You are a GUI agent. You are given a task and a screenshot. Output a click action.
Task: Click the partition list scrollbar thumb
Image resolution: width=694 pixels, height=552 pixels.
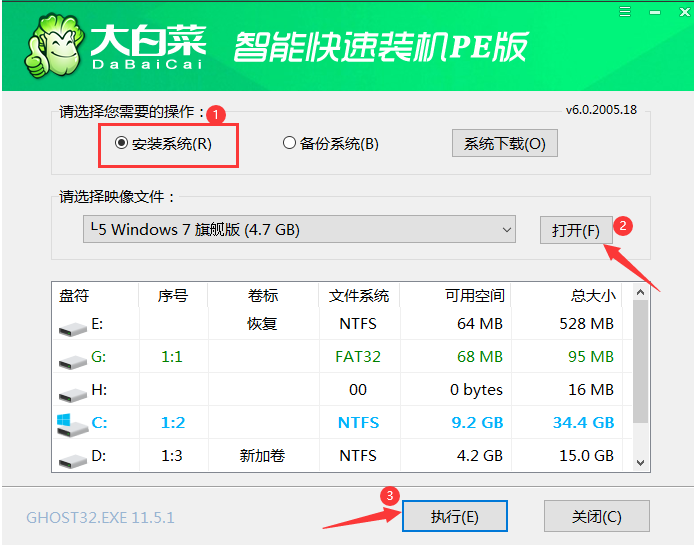tap(640, 361)
